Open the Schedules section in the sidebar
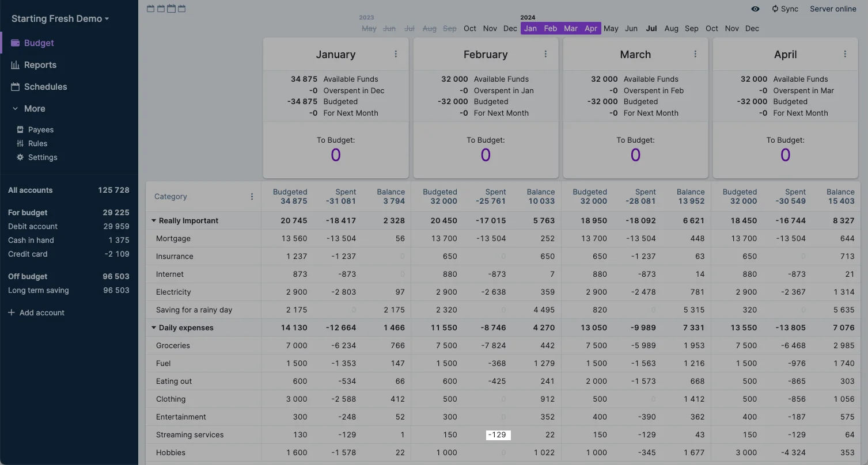 tap(46, 86)
